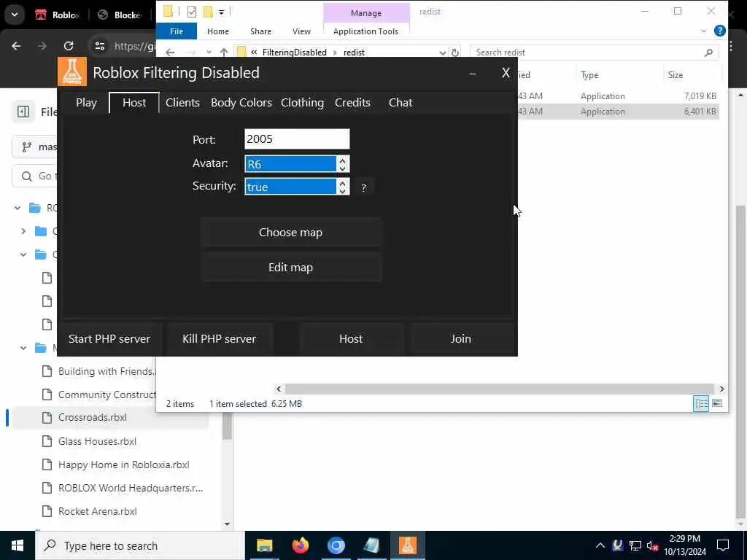Open the Clients tab

tap(182, 103)
